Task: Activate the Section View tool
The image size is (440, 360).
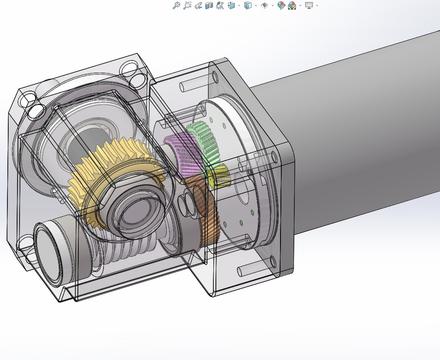Action: (209, 5)
